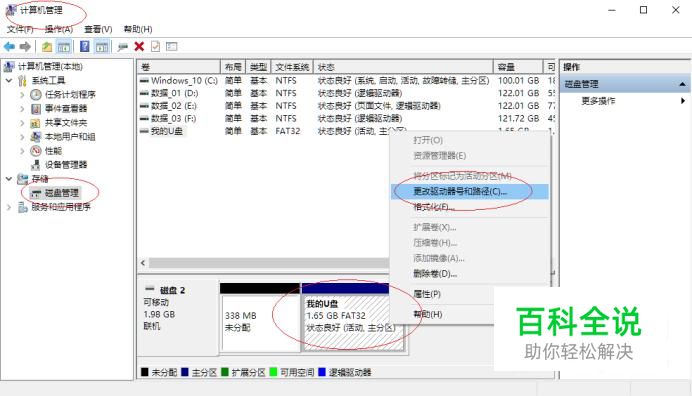Open the 帮助(H) menu in menu bar
The image size is (692, 396).
click(138, 29)
